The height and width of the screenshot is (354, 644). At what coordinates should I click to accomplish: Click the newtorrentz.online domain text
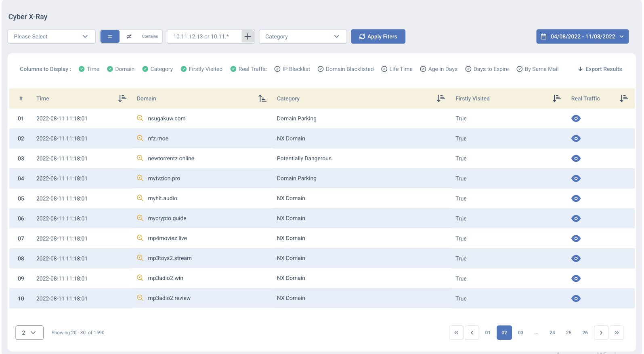[x=171, y=158]
